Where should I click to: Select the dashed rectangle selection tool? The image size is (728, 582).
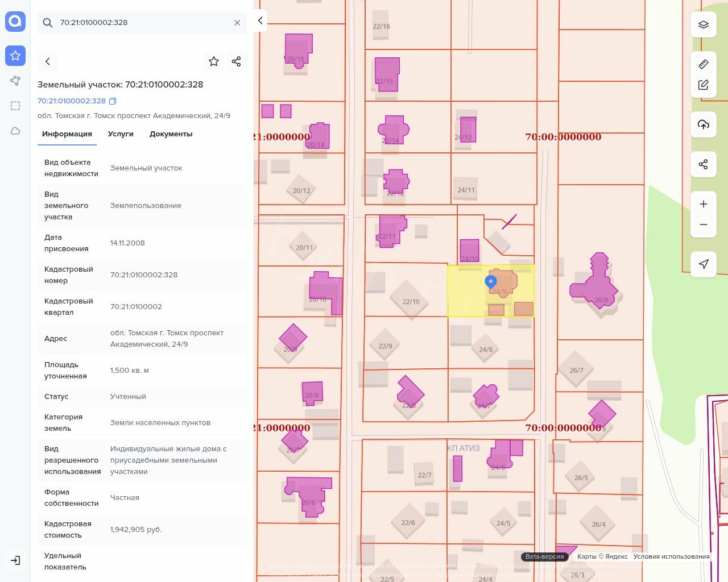pyautogui.click(x=15, y=106)
